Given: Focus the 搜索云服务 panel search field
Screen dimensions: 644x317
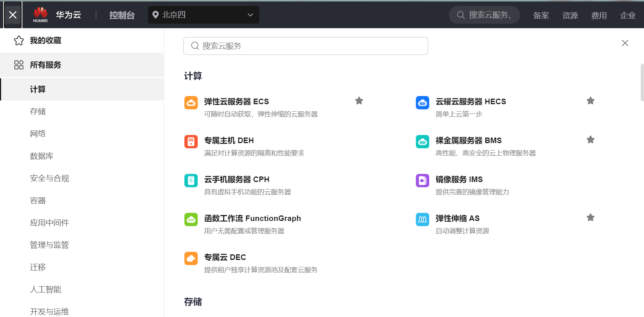Looking at the screenshot, I should (306, 46).
